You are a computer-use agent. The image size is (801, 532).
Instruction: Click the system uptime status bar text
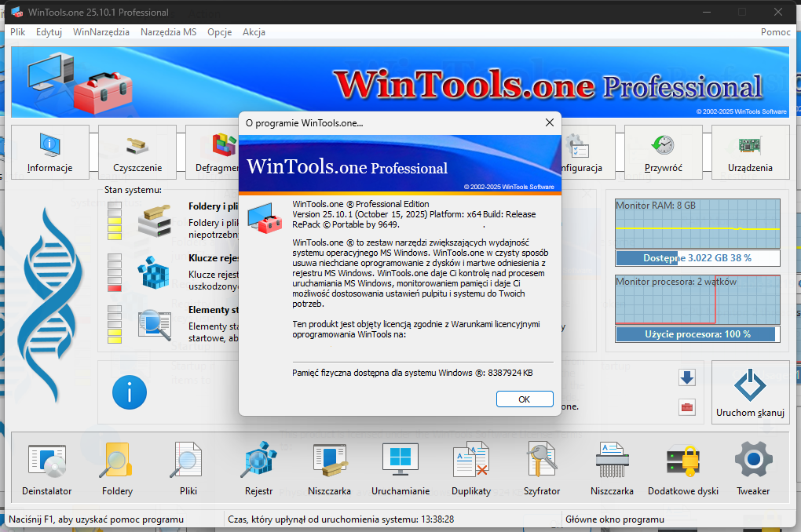[341, 519]
